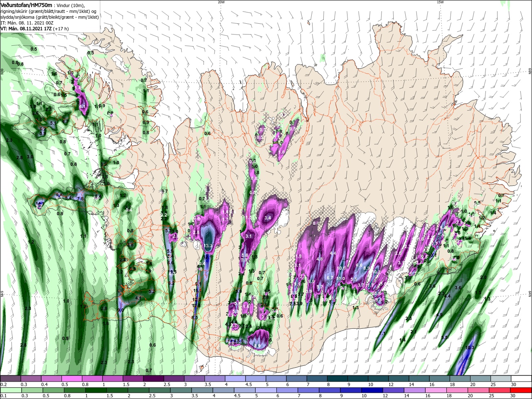Click the dark teal swatch at 8 in the upper legend
Screen dimensions: 532x399
point(337,379)
